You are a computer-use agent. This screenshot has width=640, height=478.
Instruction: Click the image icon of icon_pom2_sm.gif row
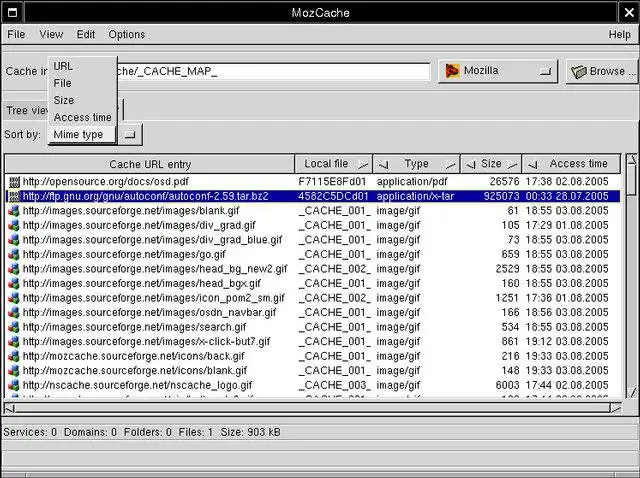pyautogui.click(x=14, y=298)
